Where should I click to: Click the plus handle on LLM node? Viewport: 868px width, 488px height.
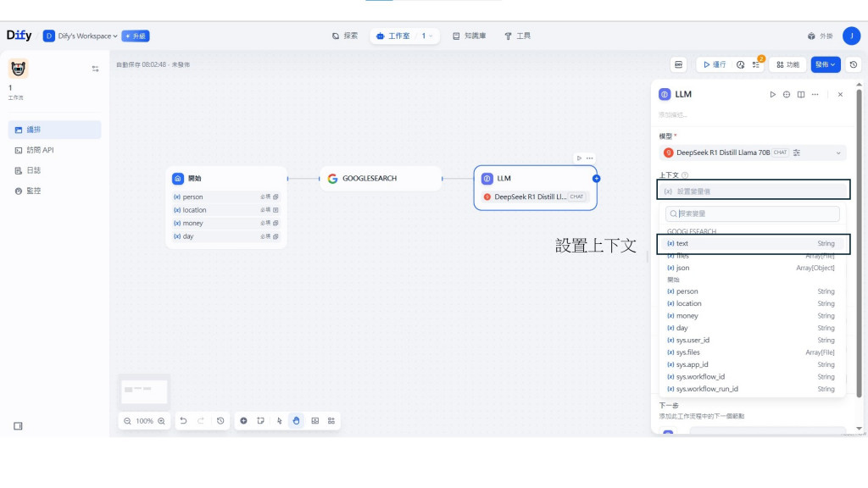pos(596,178)
